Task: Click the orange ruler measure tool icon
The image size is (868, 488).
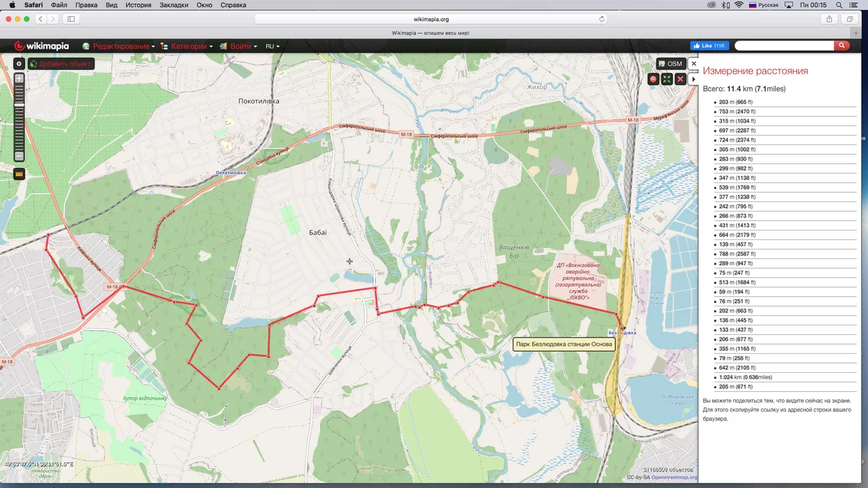Action: [19, 174]
